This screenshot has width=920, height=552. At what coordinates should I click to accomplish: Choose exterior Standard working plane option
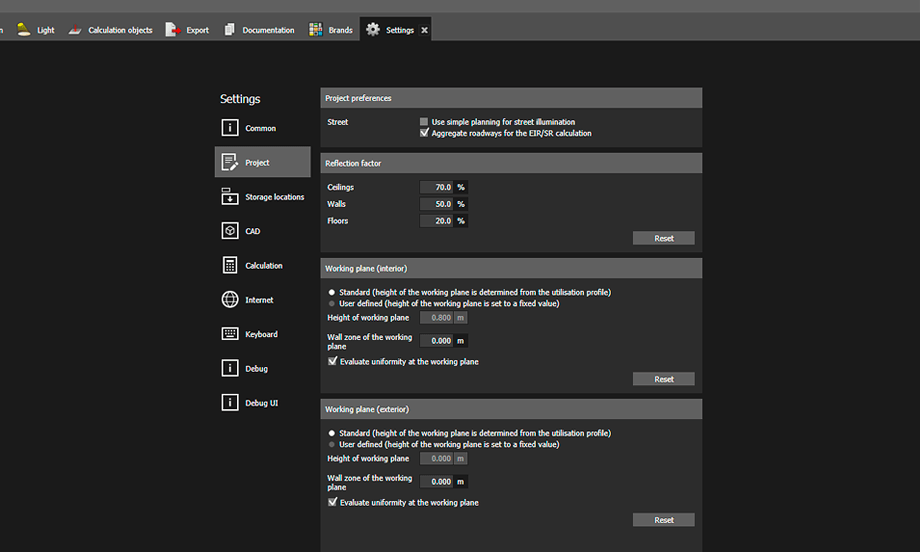[x=332, y=433]
